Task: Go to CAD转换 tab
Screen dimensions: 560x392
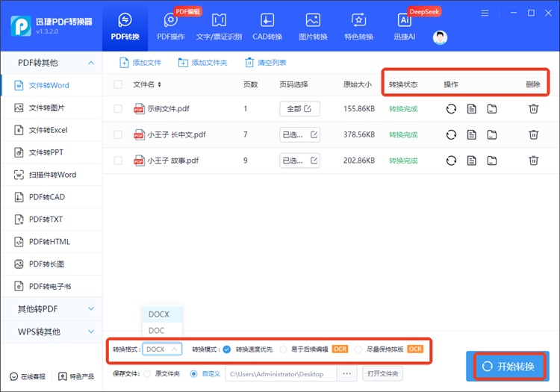Action: coord(267,27)
